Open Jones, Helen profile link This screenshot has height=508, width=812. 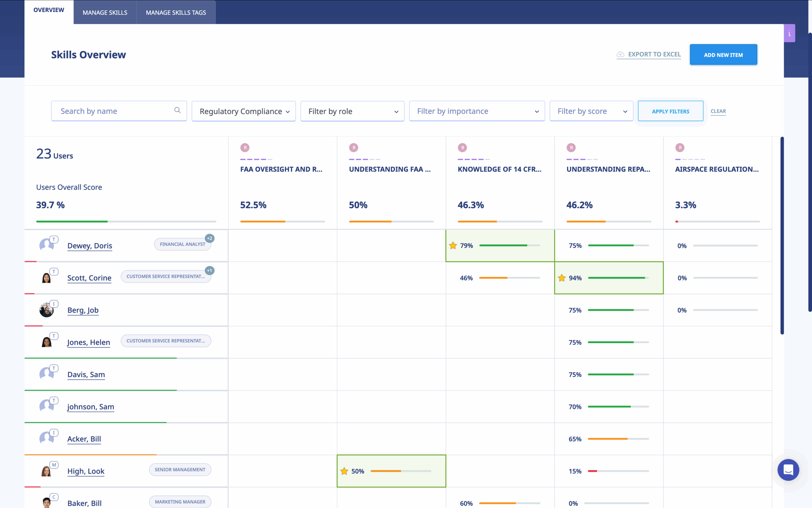pos(88,342)
